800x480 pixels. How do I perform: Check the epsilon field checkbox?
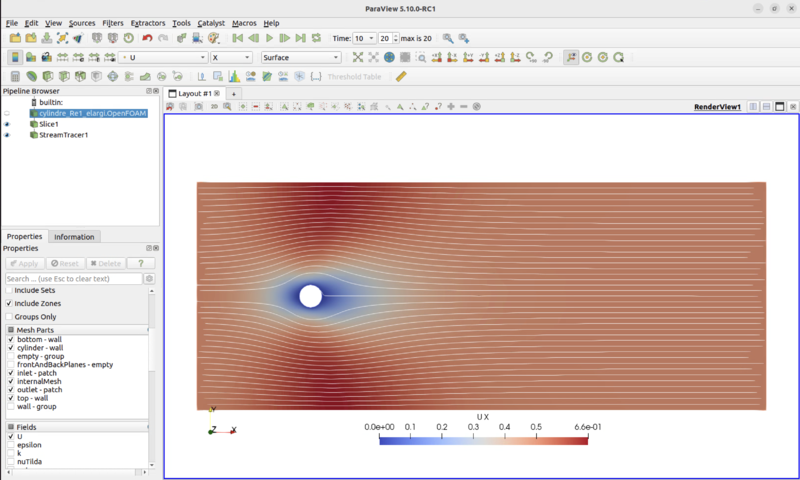pos(11,445)
